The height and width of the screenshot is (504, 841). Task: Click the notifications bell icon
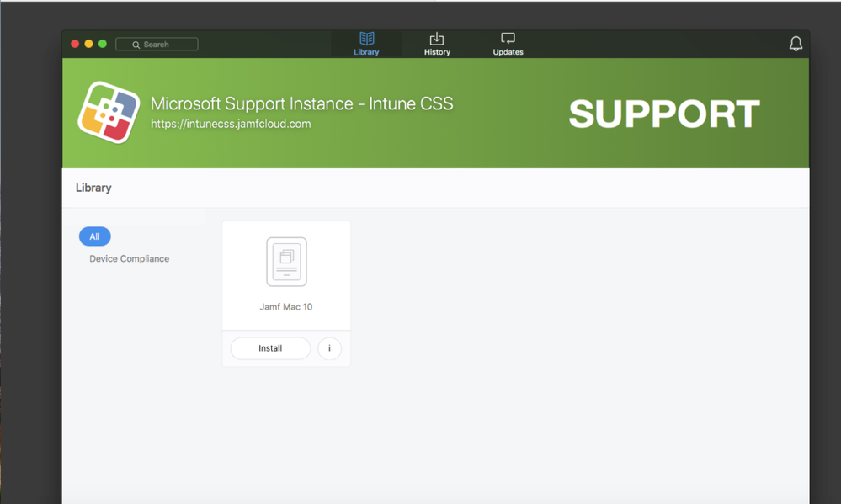click(x=796, y=44)
